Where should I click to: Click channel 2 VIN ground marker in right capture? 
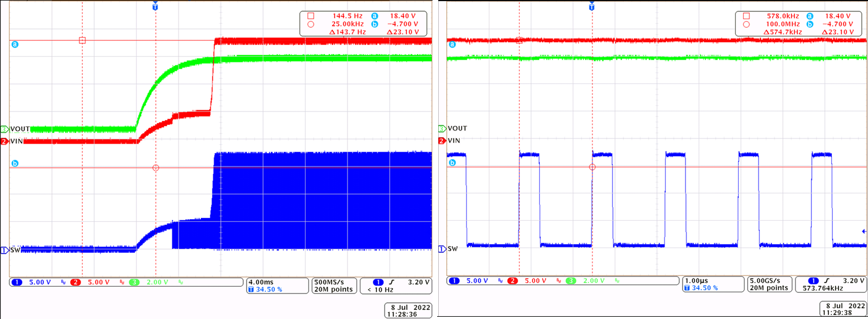pos(442,141)
